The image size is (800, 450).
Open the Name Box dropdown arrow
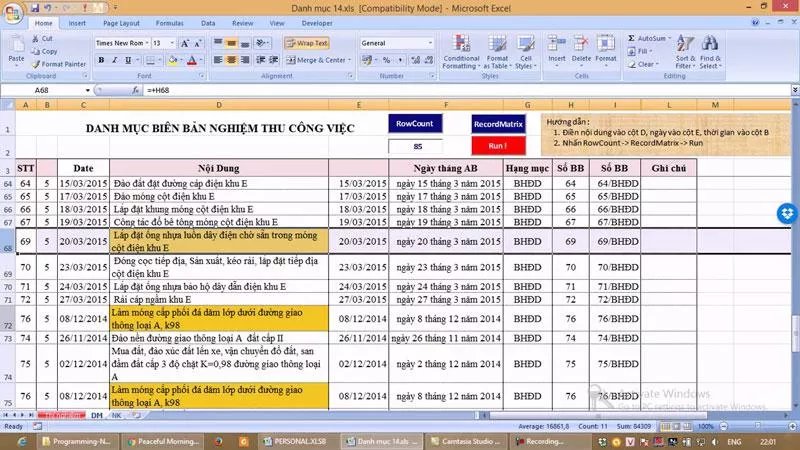tap(88, 90)
